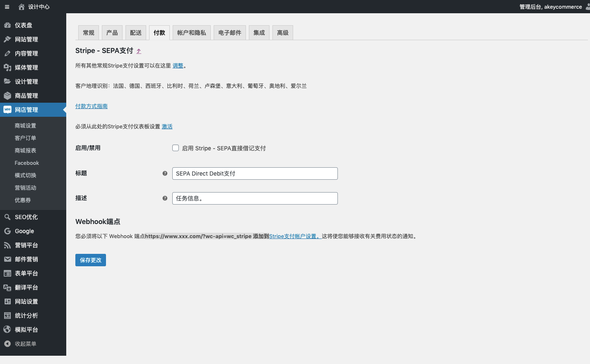Click the return arrow icon beside Stripe - SEPA支付

139,51
